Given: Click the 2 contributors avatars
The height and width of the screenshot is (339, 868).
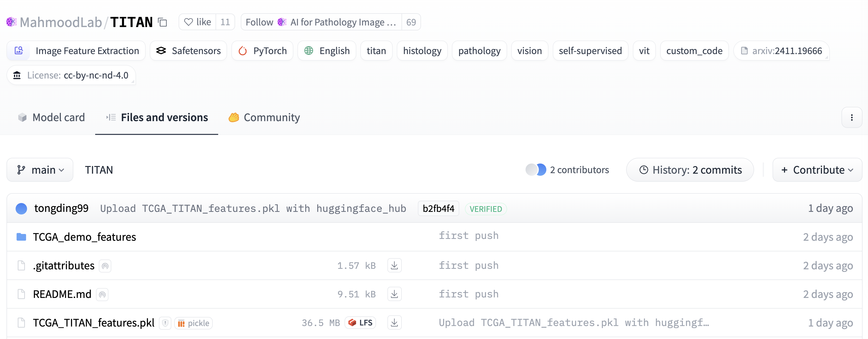Looking at the screenshot, I should pyautogui.click(x=536, y=170).
